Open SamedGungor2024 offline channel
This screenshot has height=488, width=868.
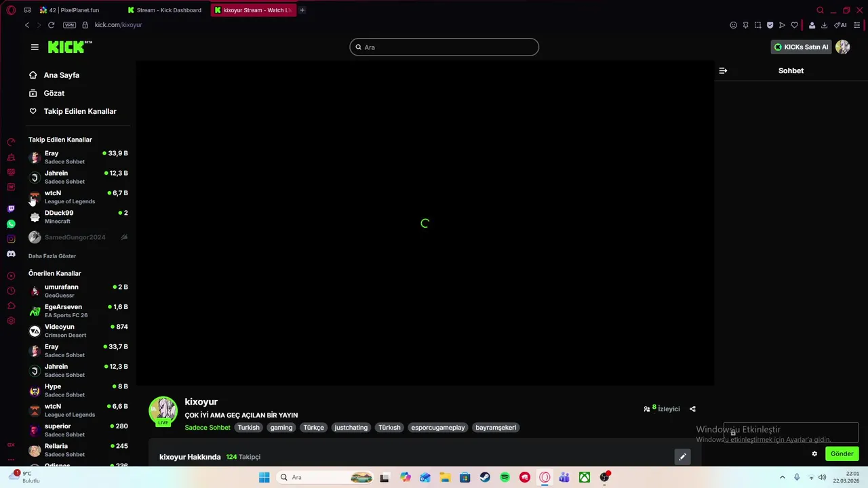click(x=78, y=237)
